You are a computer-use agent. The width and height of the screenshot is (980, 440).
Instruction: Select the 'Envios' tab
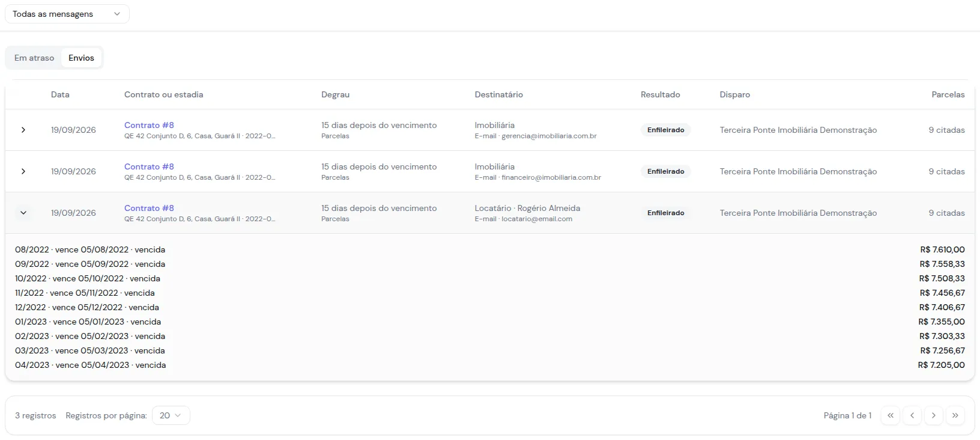(x=81, y=58)
